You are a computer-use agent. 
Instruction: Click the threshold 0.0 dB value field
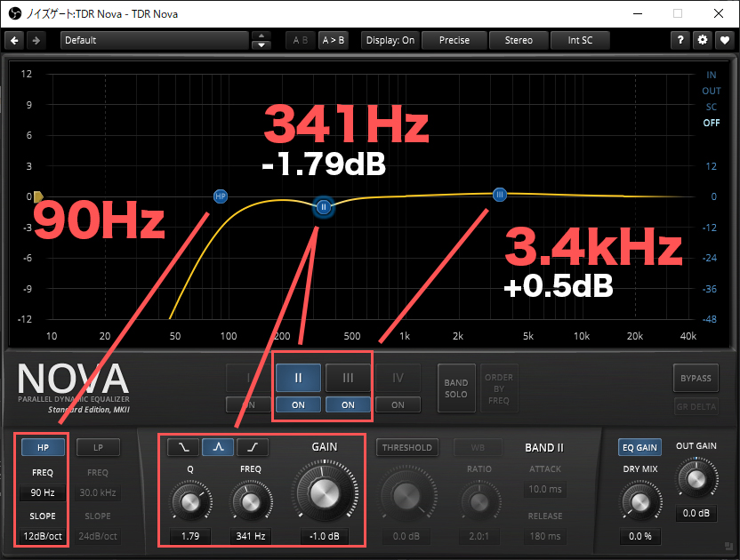coord(406,536)
